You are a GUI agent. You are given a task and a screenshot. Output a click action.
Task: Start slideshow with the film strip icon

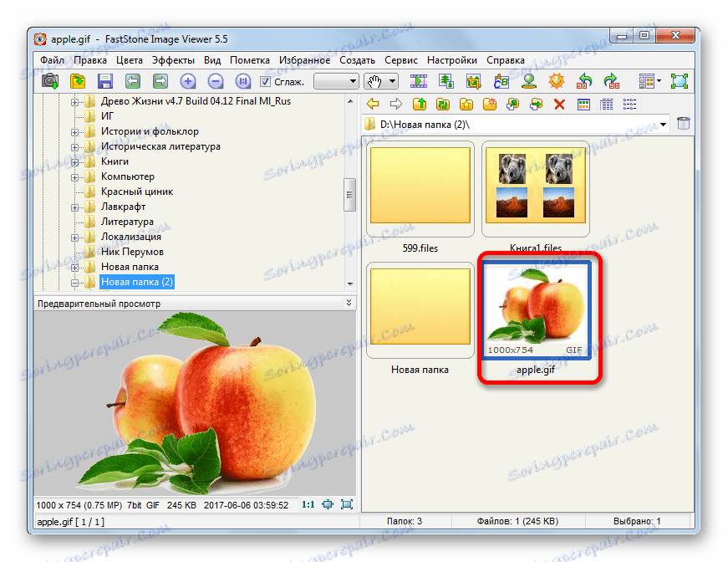tap(418, 81)
